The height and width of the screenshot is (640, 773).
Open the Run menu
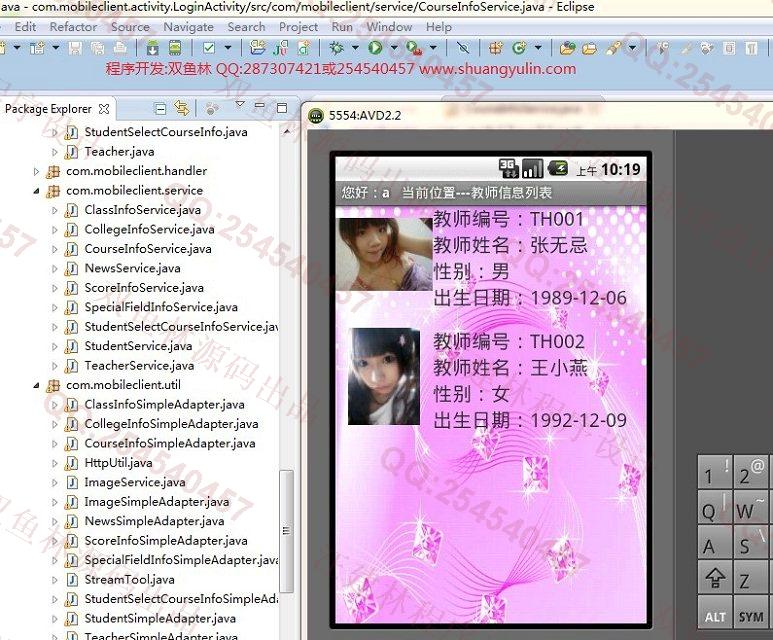point(342,27)
